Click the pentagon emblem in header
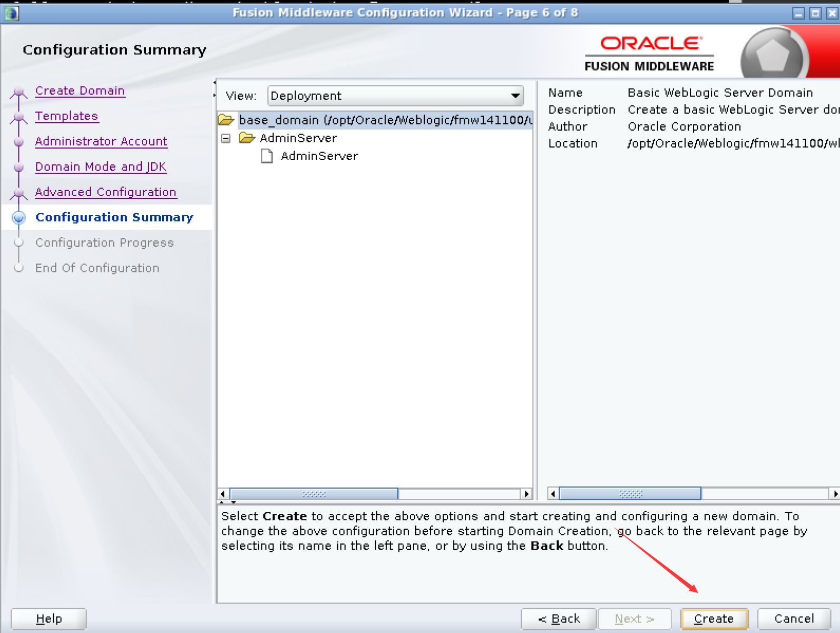This screenshot has width=840, height=633. [x=773, y=55]
